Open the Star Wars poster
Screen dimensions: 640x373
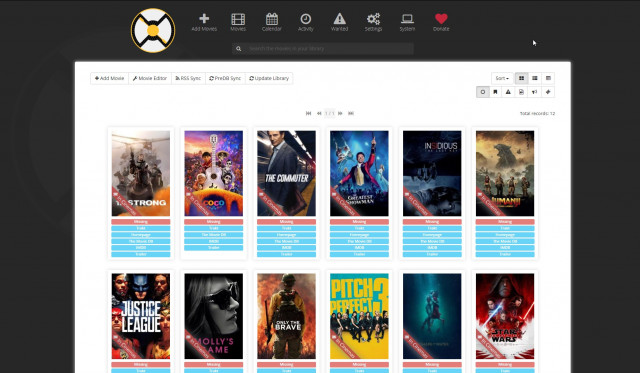tap(505, 316)
